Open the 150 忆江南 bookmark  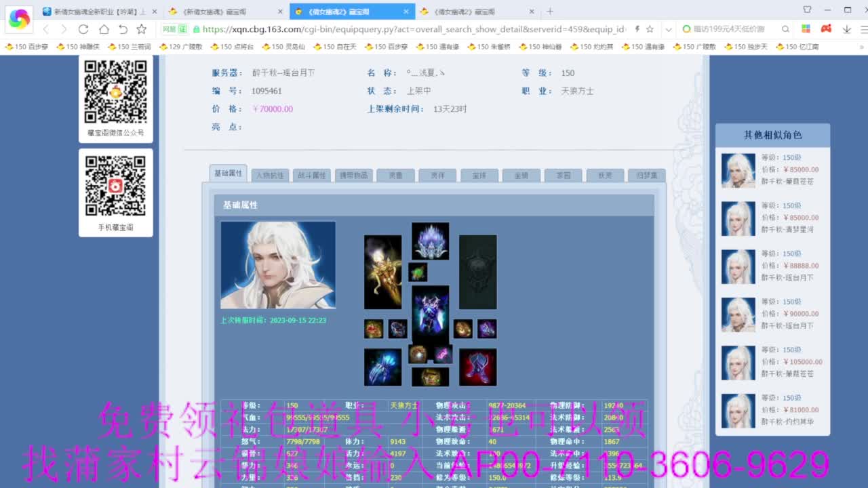[797, 47]
